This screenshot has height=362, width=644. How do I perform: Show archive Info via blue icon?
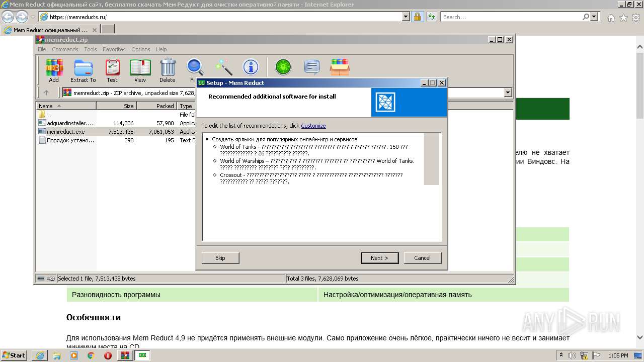[251, 67]
